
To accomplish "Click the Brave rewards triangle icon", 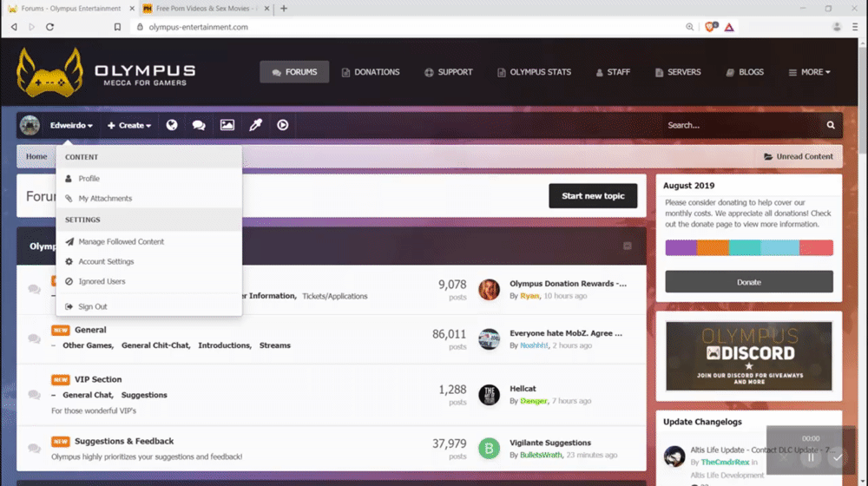I will point(729,27).
